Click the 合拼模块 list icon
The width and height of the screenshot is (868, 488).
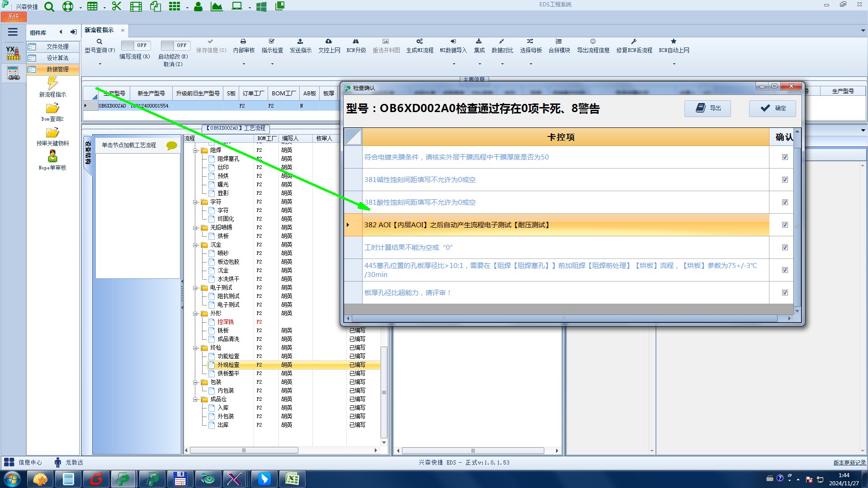pos(559,42)
